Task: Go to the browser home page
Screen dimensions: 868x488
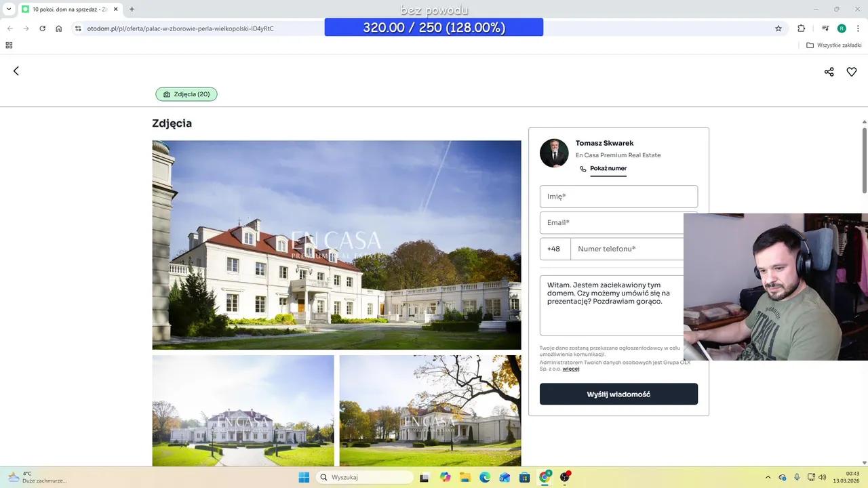Action: coord(59,28)
